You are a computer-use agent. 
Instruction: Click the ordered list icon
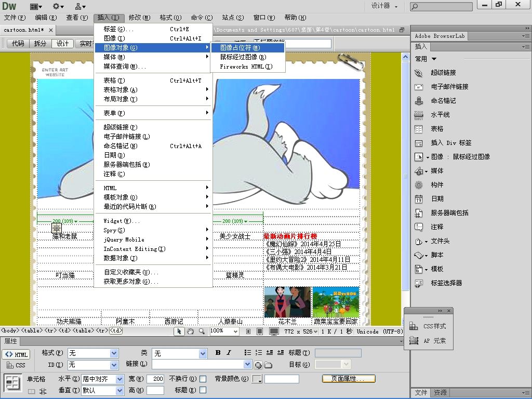pyautogui.click(x=259, y=353)
